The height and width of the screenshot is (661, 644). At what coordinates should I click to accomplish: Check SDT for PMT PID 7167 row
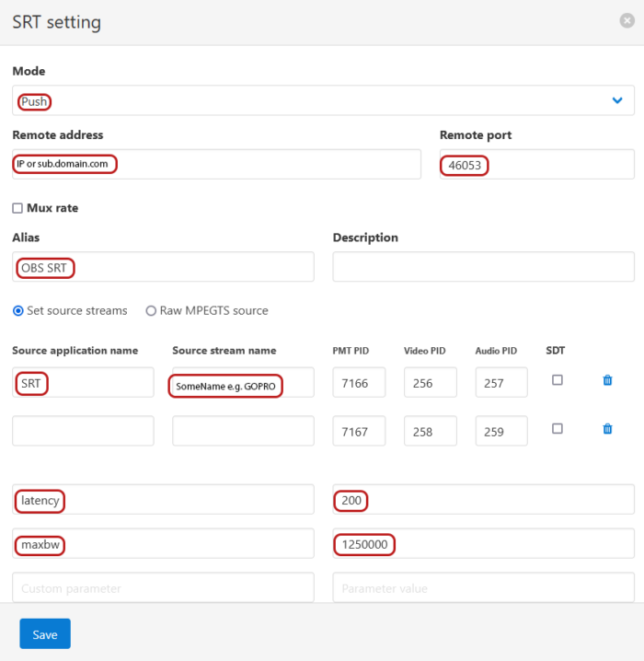[x=557, y=428]
